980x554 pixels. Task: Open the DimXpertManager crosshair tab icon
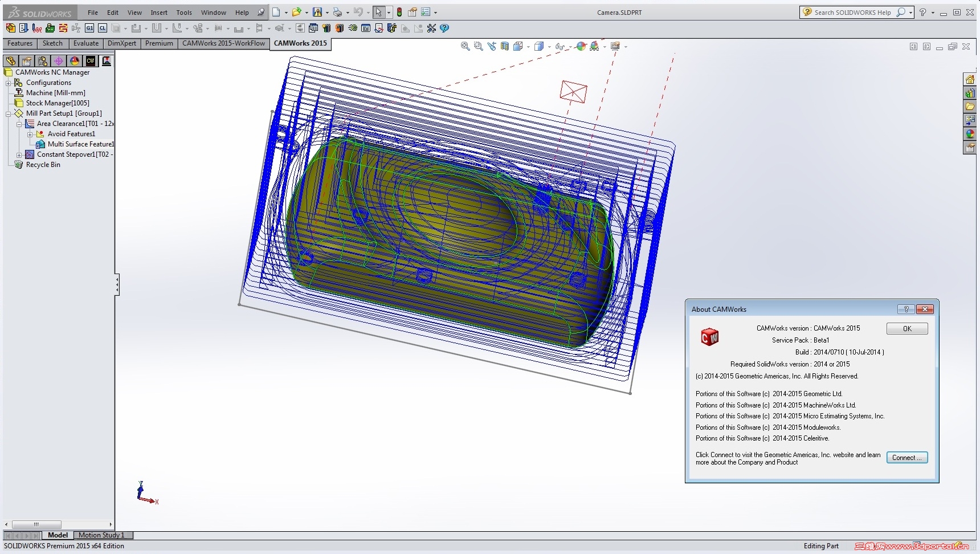[x=58, y=61]
